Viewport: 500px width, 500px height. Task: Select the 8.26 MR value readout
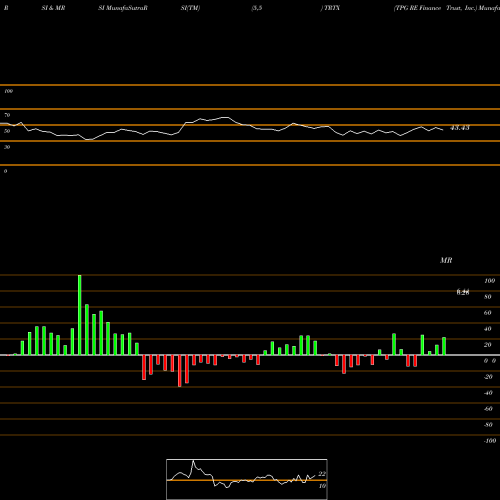[463, 292]
